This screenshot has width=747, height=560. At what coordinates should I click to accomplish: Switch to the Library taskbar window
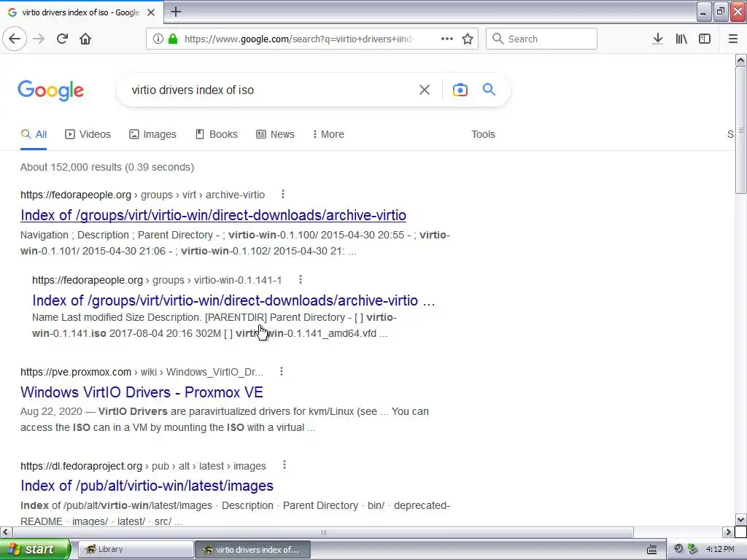(x=135, y=550)
